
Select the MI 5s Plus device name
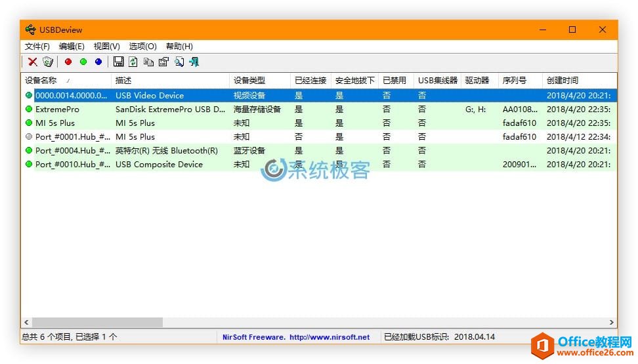55,123
